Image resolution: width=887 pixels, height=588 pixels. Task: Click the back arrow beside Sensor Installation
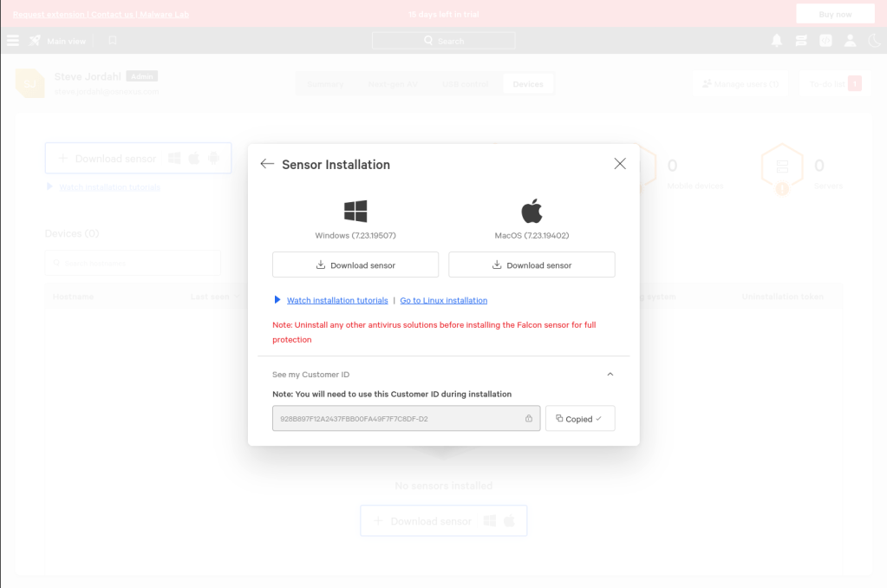(267, 164)
